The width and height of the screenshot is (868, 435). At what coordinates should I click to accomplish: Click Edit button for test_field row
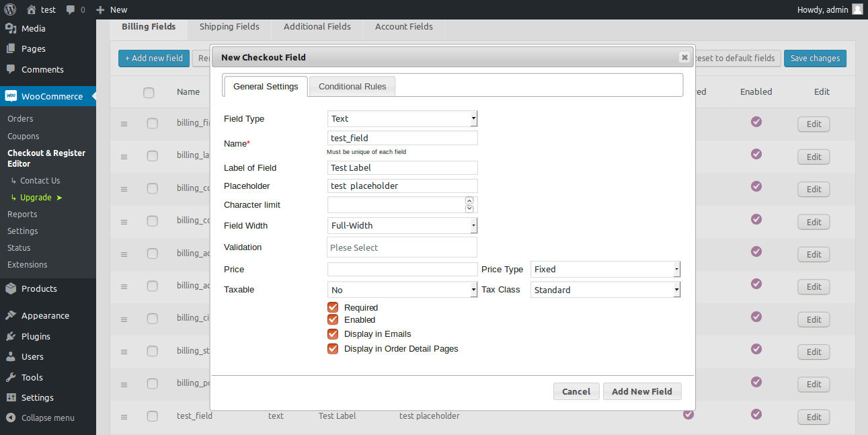pyautogui.click(x=814, y=417)
